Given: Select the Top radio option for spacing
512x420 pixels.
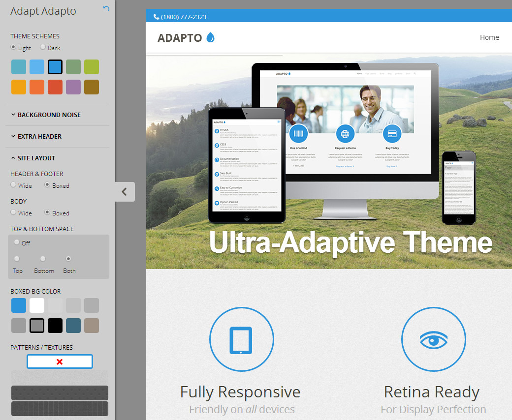Looking at the screenshot, I should tap(17, 259).
